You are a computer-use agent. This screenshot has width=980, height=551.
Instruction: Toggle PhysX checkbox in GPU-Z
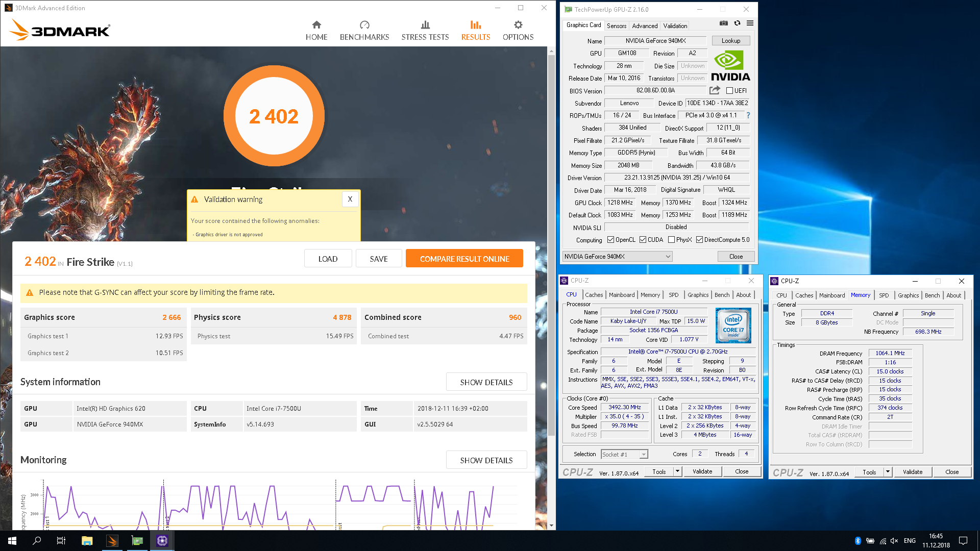[x=671, y=240]
